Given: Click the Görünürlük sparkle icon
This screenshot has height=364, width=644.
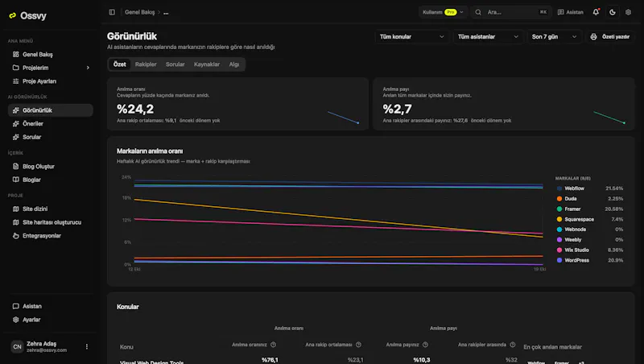Looking at the screenshot, I should tap(15, 110).
